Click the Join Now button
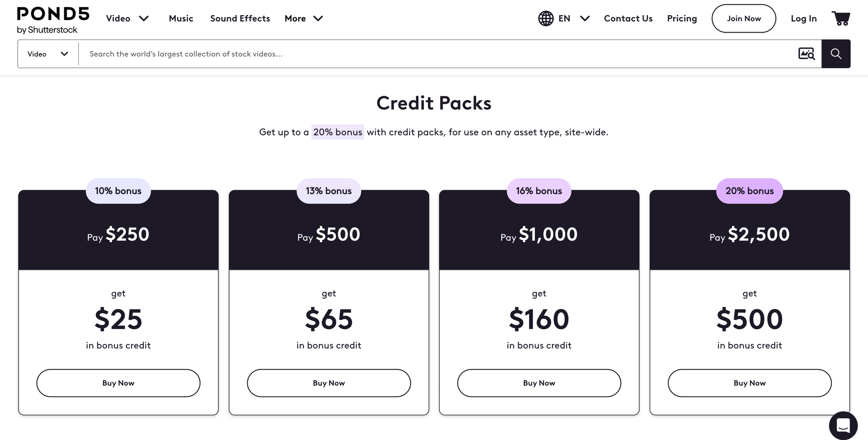Image resolution: width=868 pixels, height=440 pixels. click(x=743, y=18)
